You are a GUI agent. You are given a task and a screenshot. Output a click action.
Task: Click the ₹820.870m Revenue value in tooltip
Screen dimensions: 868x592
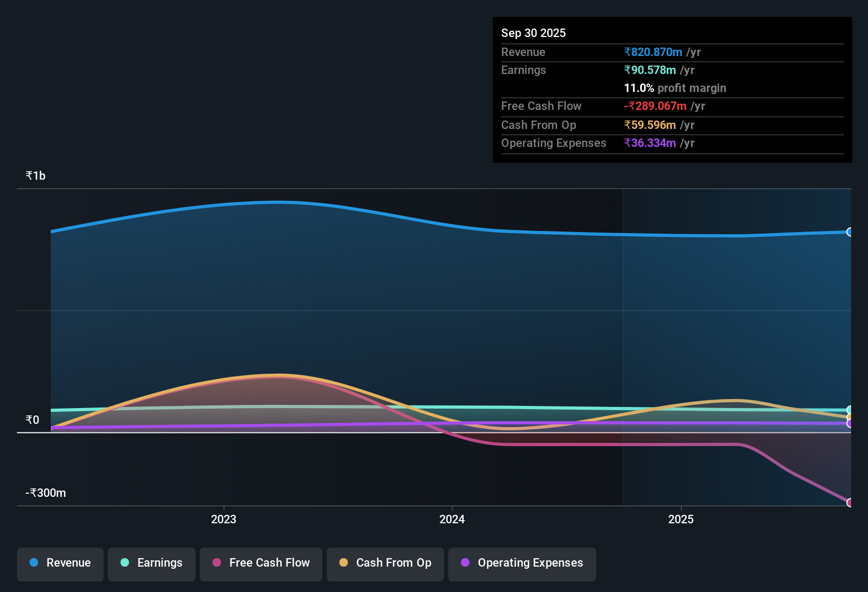tap(653, 52)
